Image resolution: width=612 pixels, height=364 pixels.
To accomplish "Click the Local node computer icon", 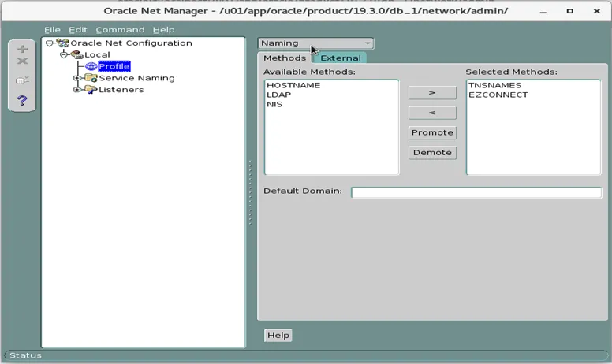I will point(76,54).
